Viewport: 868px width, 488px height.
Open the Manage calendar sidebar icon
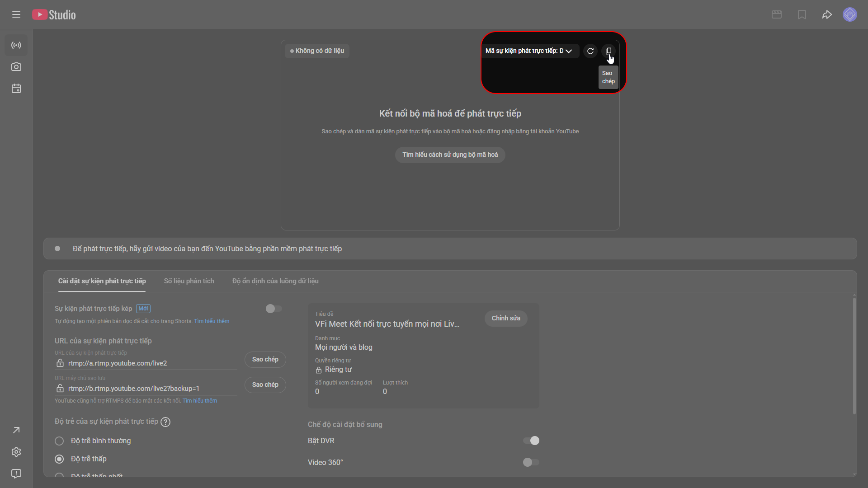pos(16,89)
